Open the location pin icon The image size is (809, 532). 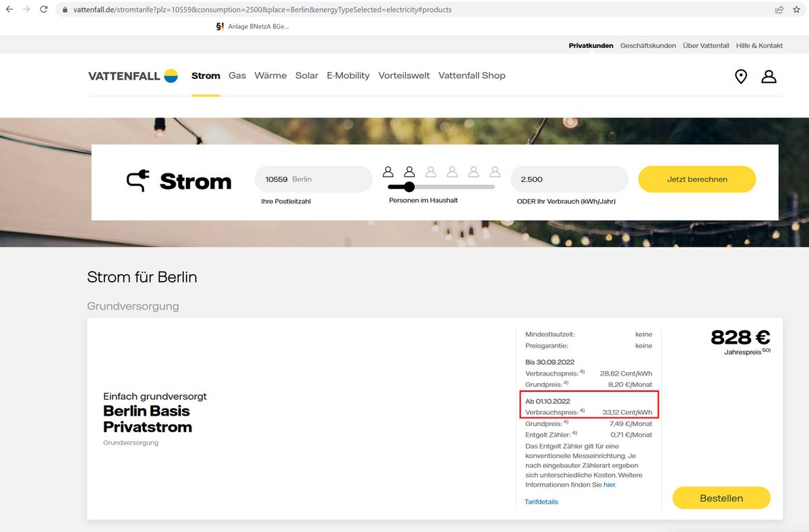pyautogui.click(x=741, y=76)
